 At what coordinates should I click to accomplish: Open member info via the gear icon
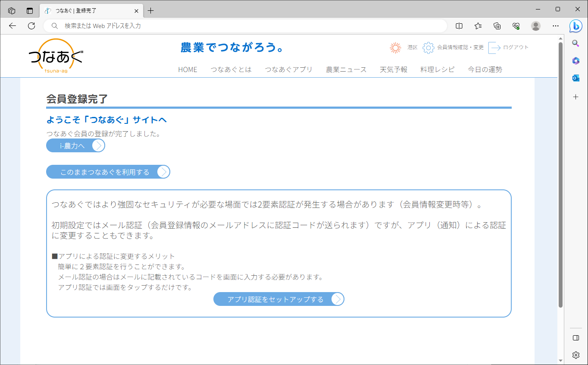coord(428,47)
